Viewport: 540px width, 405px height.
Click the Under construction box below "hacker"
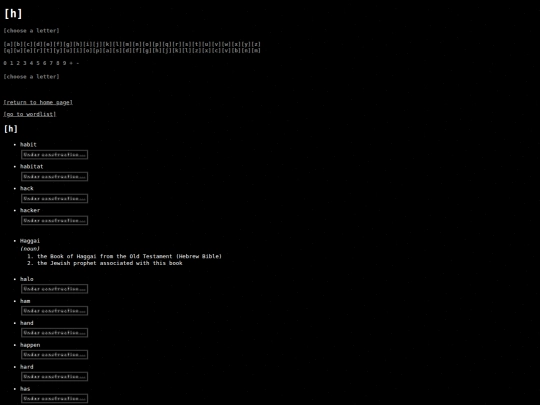(x=54, y=220)
